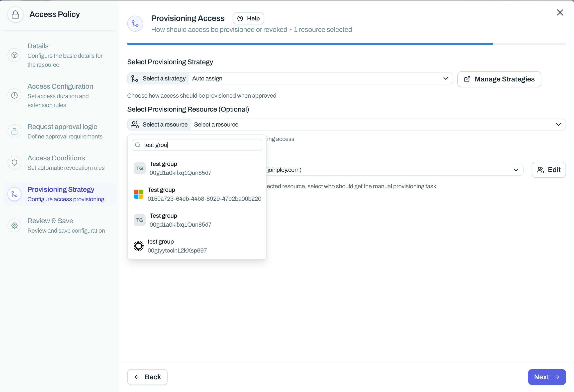This screenshot has height=392, width=574.
Task: Click the Access Configuration clock icon
Action: [14, 95]
